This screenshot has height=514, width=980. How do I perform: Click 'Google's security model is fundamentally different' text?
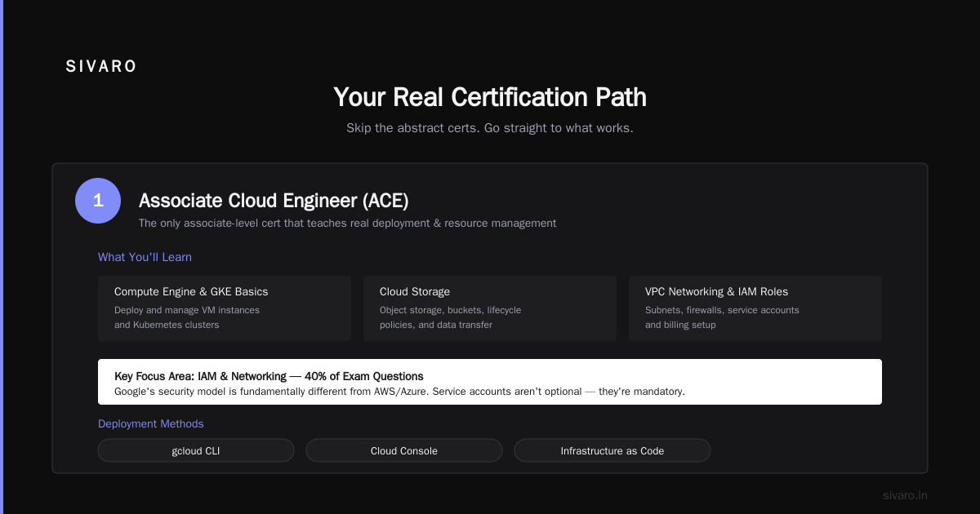click(x=399, y=392)
